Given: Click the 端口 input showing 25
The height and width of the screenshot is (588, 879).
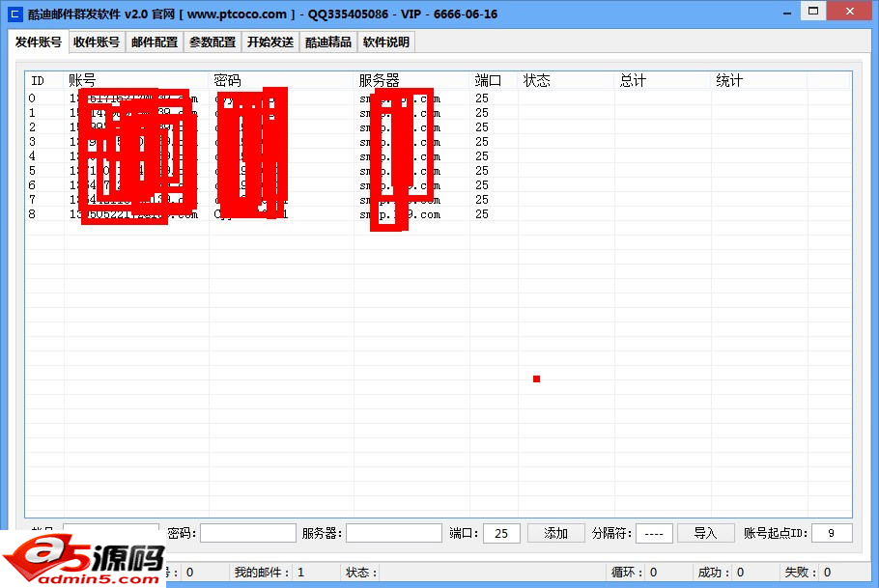Looking at the screenshot, I should pyautogui.click(x=501, y=533).
